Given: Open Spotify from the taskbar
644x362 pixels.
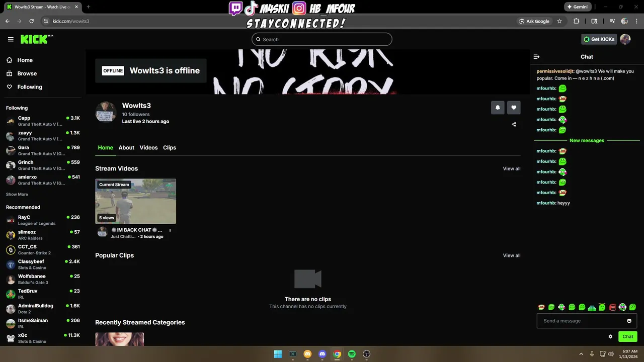Looking at the screenshot, I should point(352,354).
